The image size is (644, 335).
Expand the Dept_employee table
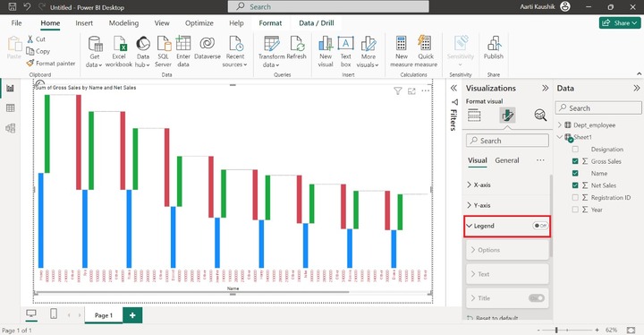click(560, 125)
